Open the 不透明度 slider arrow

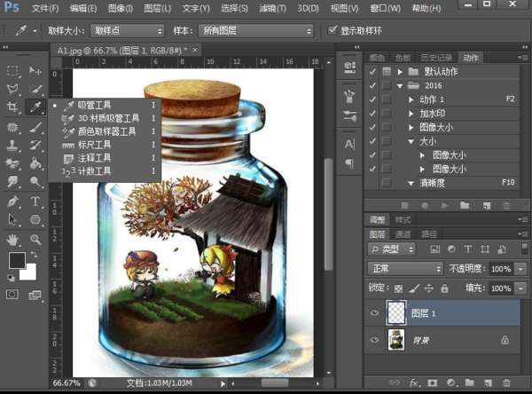520,269
